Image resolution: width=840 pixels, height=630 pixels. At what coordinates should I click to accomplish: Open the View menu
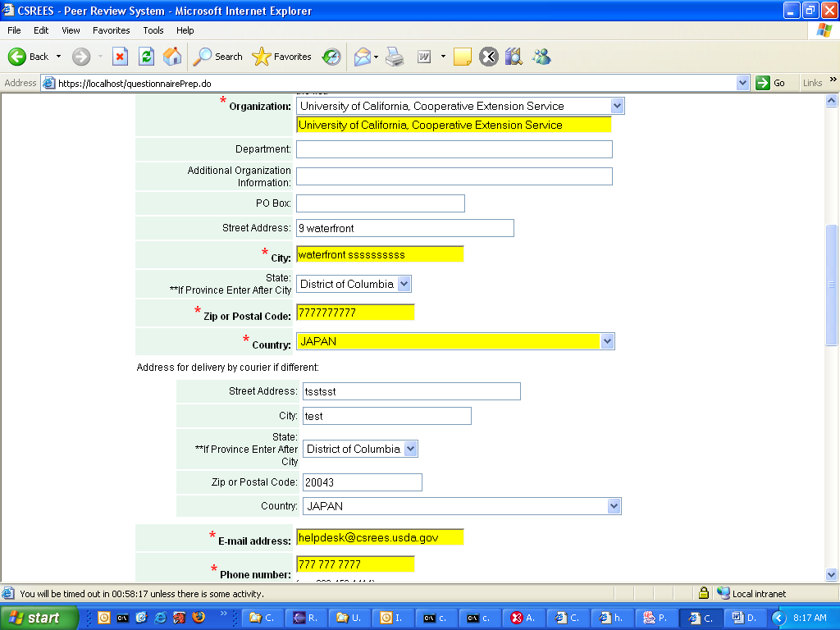71,30
